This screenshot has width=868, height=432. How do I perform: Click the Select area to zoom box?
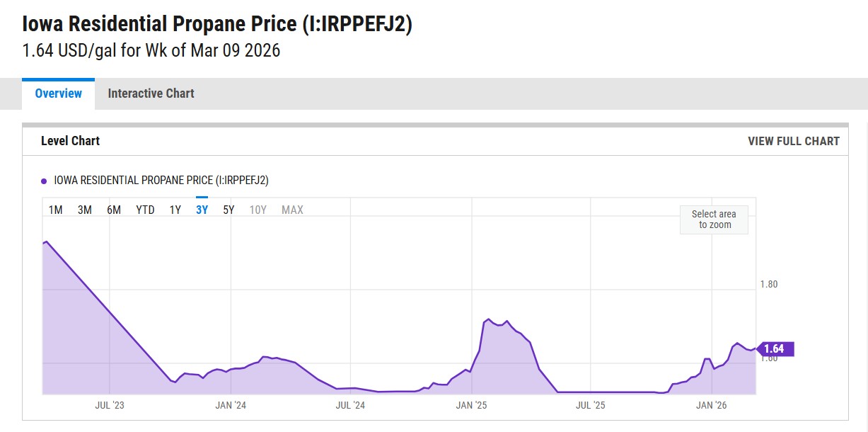pos(714,220)
